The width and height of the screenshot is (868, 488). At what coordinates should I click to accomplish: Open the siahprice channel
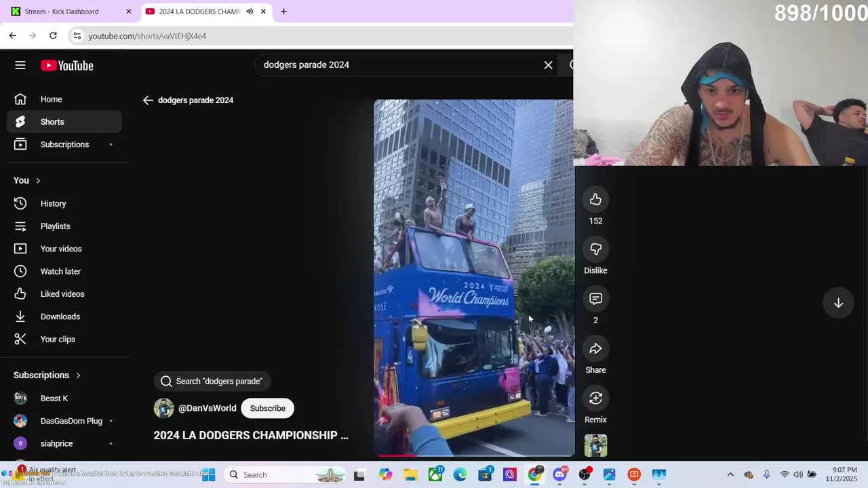64,443
